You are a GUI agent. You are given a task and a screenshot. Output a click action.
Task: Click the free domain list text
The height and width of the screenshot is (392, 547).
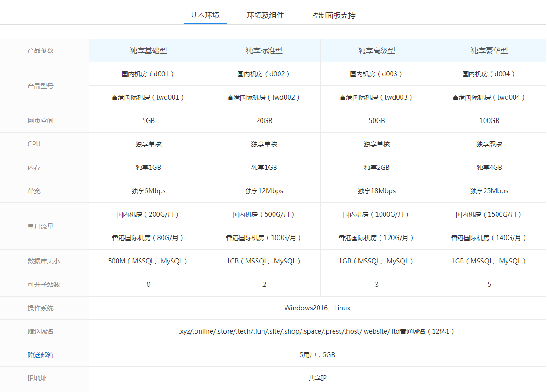pos(317,331)
